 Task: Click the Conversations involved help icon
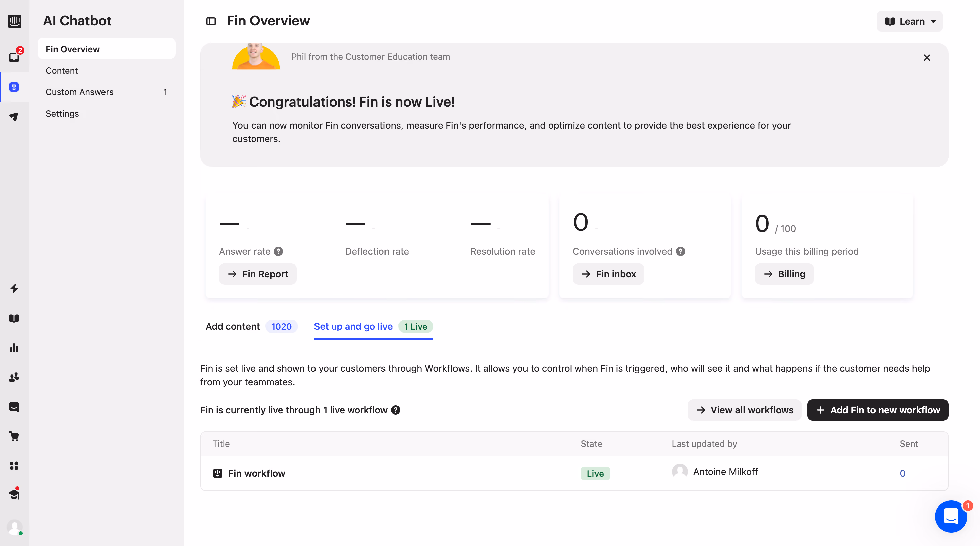681,251
